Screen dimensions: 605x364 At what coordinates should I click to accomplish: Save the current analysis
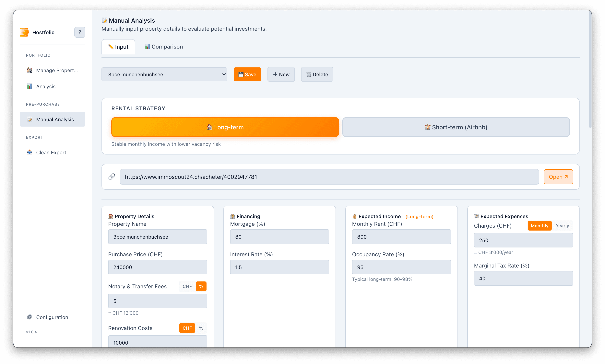(x=247, y=74)
